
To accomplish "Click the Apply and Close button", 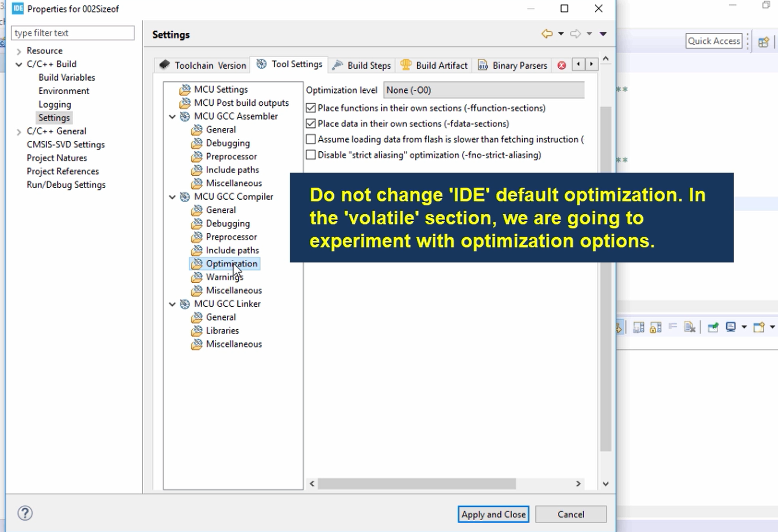I will click(x=494, y=514).
